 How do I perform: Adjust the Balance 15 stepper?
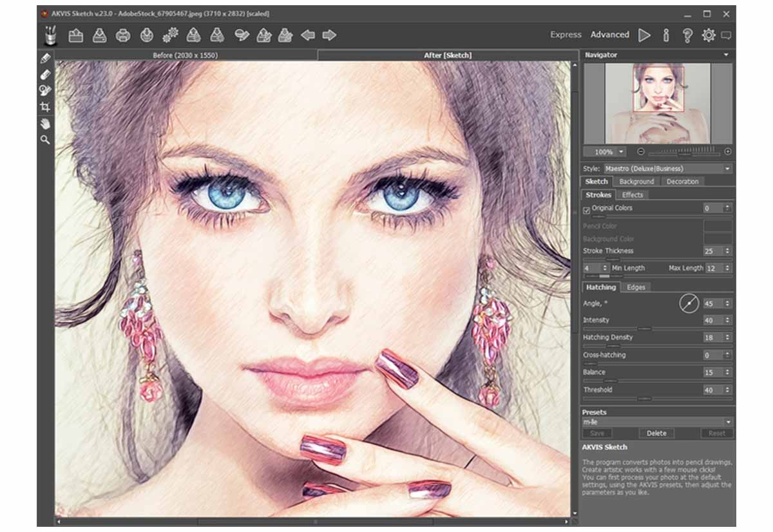(728, 372)
